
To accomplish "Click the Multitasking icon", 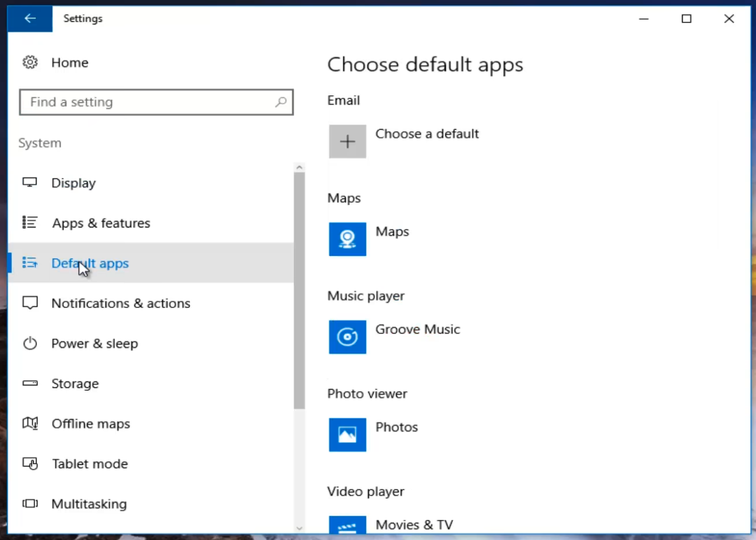I will pos(30,504).
